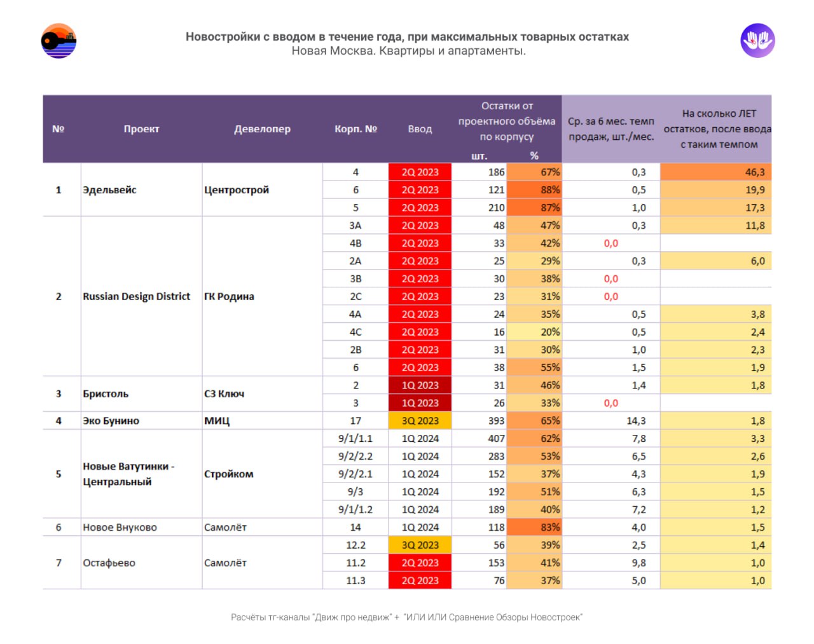Select the Остафьево project cell
814x644 pixels.
coord(141,563)
